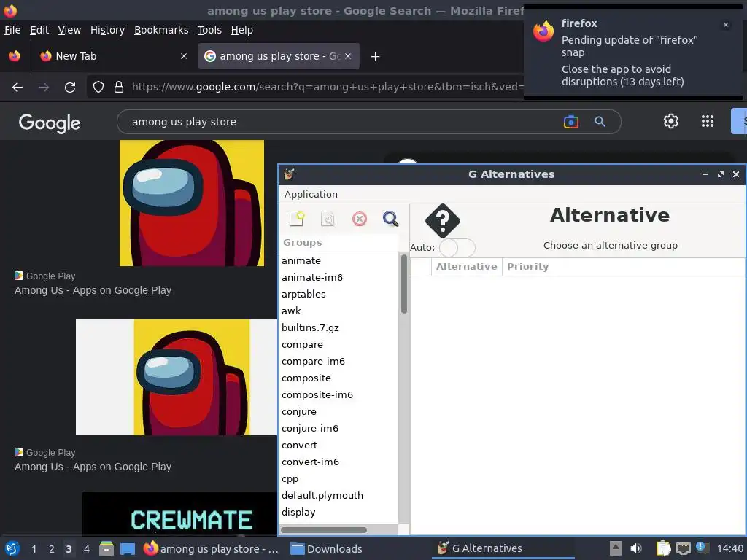Select the arptables group
The image size is (747, 560).
(x=303, y=294)
